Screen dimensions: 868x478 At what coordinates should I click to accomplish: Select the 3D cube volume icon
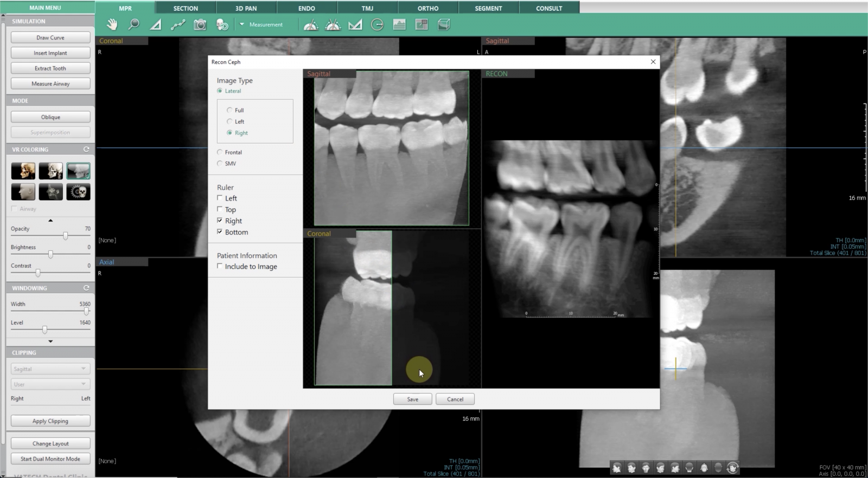pyautogui.click(x=444, y=24)
